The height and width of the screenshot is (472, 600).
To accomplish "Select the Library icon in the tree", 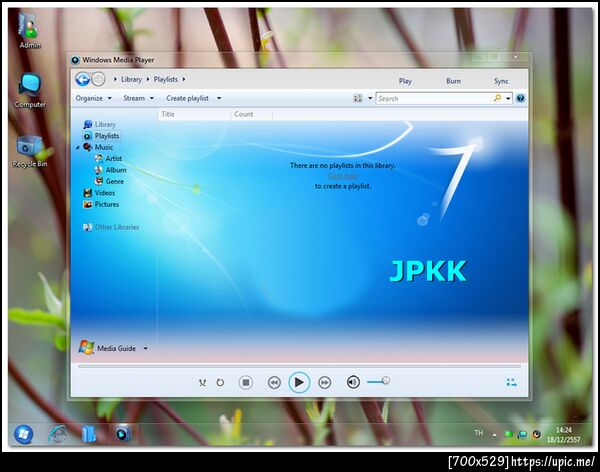I will 88,124.
